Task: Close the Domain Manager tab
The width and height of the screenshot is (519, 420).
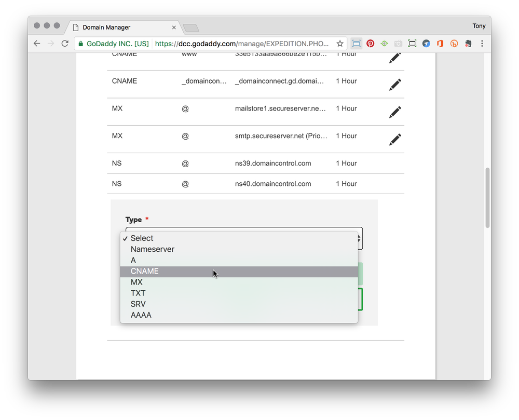Action: click(174, 28)
